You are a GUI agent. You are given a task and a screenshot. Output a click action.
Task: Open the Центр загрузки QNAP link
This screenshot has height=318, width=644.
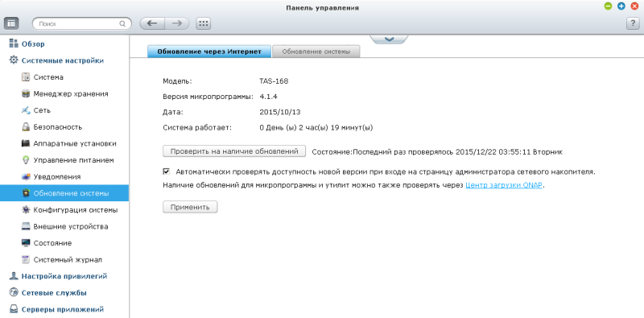click(504, 185)
